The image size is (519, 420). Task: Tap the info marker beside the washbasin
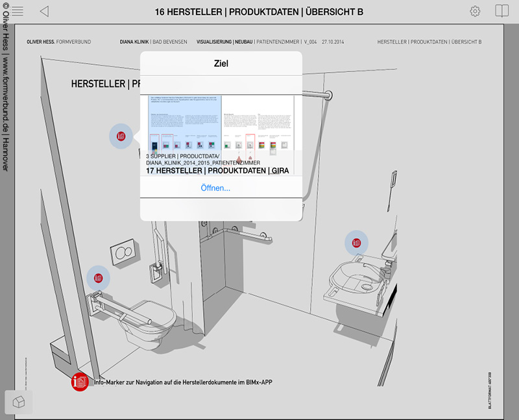[356, 242]
